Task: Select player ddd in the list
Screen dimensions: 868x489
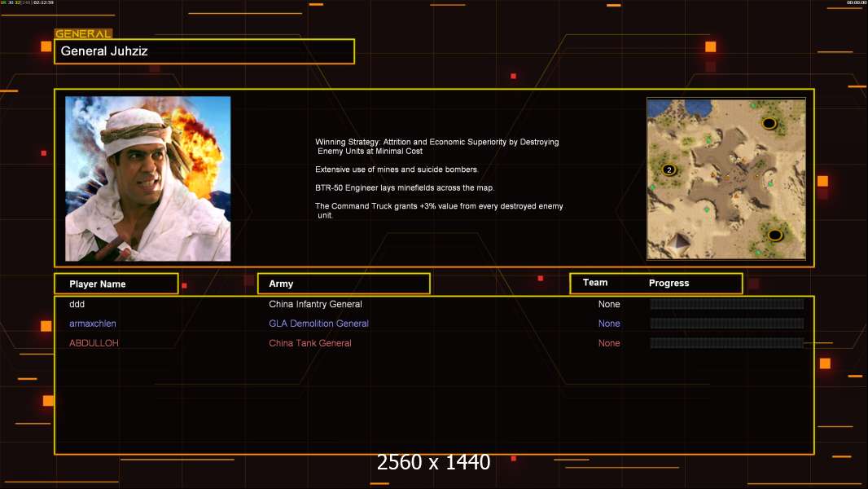Action: (77, 304)
